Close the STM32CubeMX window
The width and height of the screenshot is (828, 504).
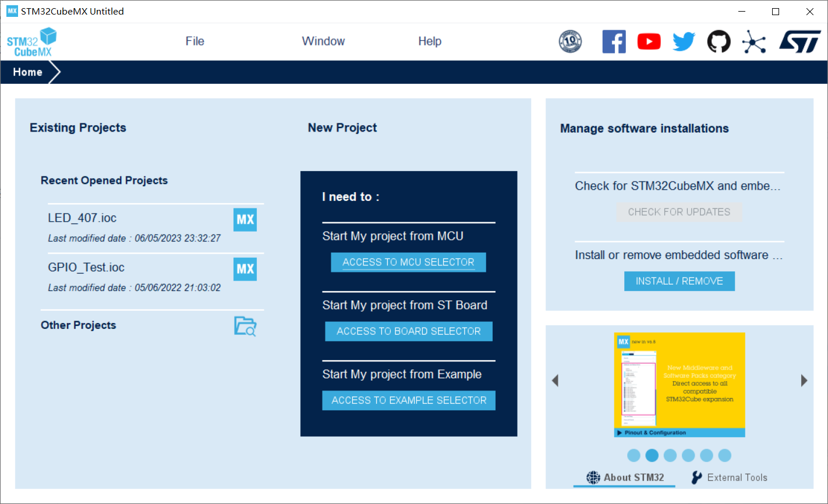point(810,12)
